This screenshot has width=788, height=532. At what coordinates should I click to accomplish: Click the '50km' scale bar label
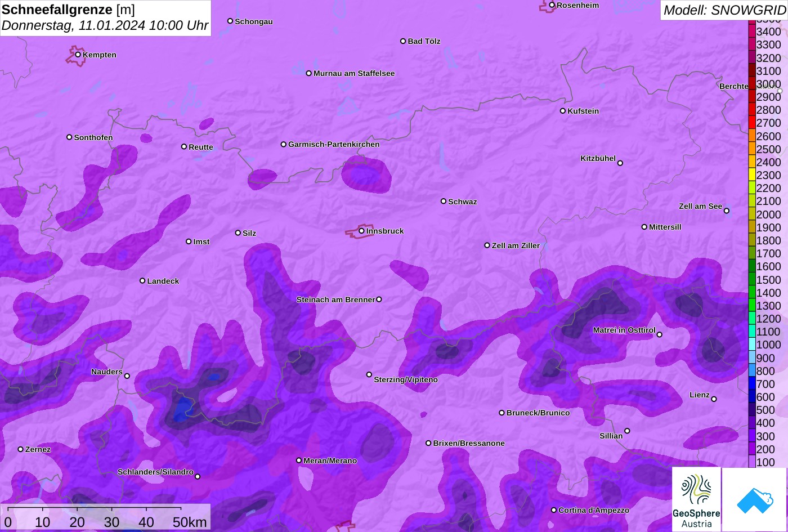[190, 522]
